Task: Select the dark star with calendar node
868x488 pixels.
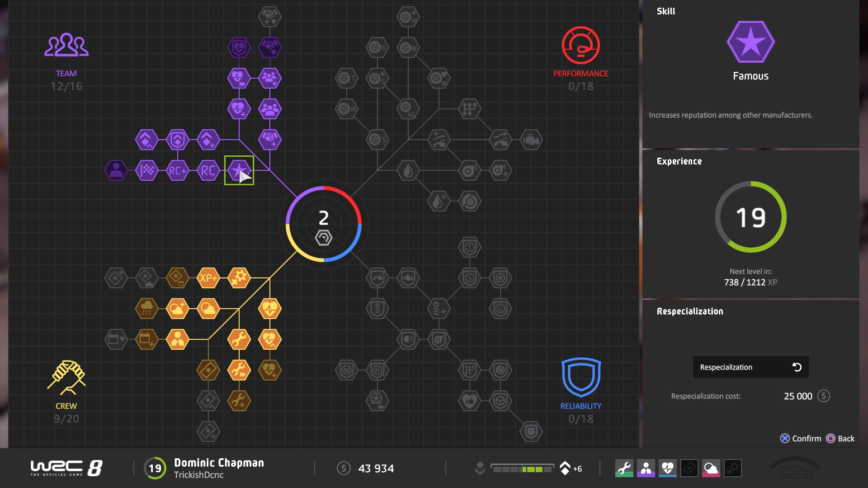Action: pos(177,278)
